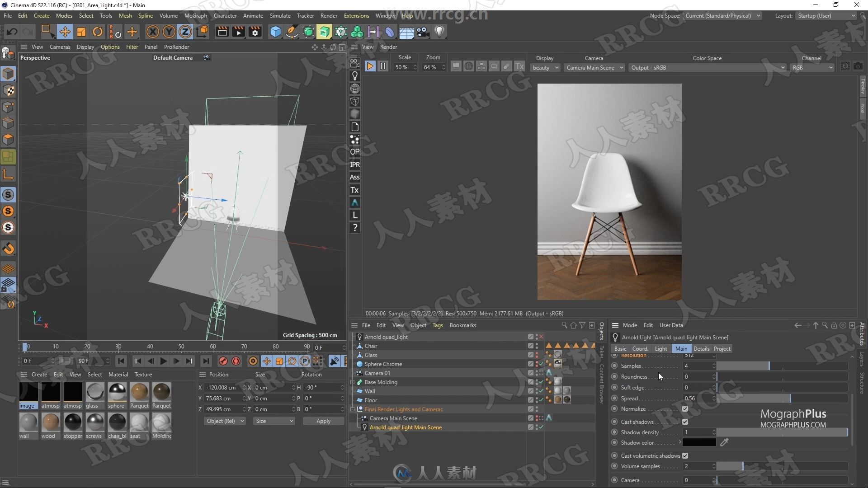This screenshot has height=488, width=868.
Task: Click Apply button in object properties
Action: (x=322, y=421)
